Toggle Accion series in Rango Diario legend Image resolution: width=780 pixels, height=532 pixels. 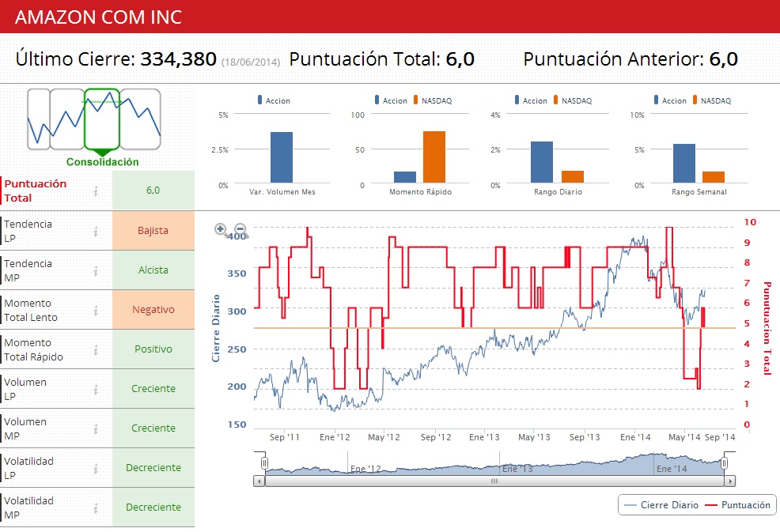pos(531,100)
